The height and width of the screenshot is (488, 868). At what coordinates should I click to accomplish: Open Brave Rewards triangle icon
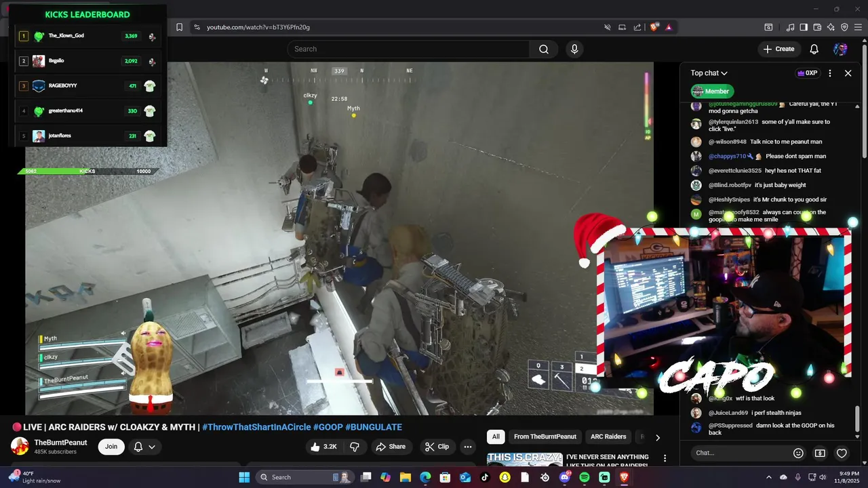pos(669,27)
